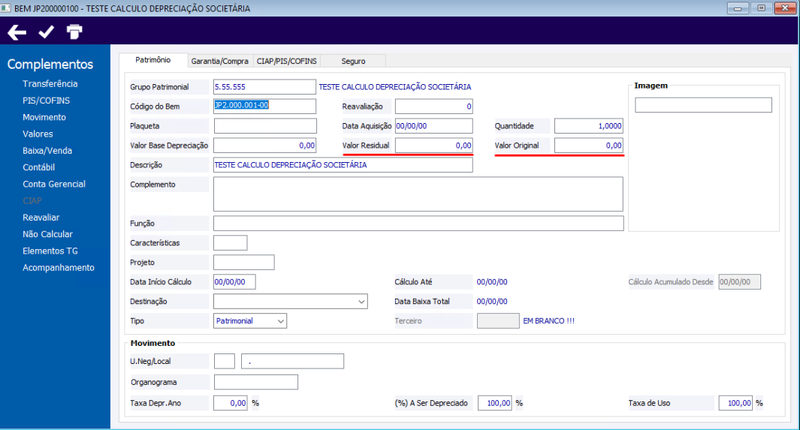Click the Valor Residual input field

coord(434,145)
